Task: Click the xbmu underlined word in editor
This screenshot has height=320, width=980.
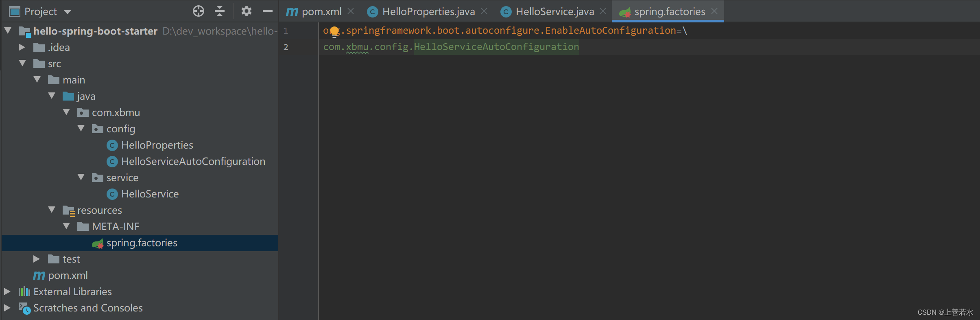Action: [x=357, y=47]
